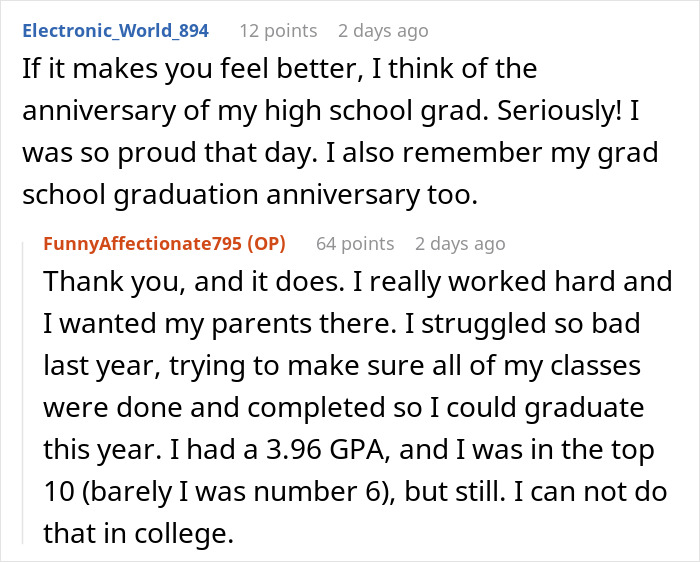
Task: Click the text "school graduation anniversary too."
Action: point(249,197)
